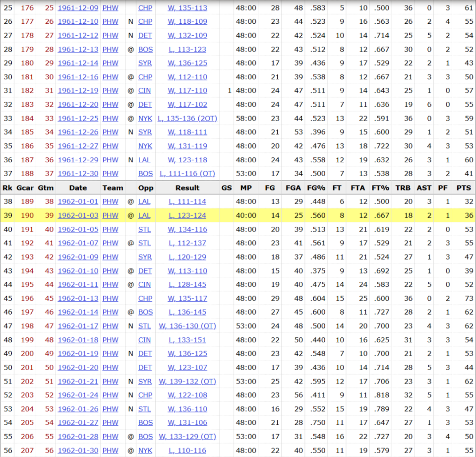The image size is (476, 457).
Task: Sort by the FG% column header
Action: click(316, 188)
